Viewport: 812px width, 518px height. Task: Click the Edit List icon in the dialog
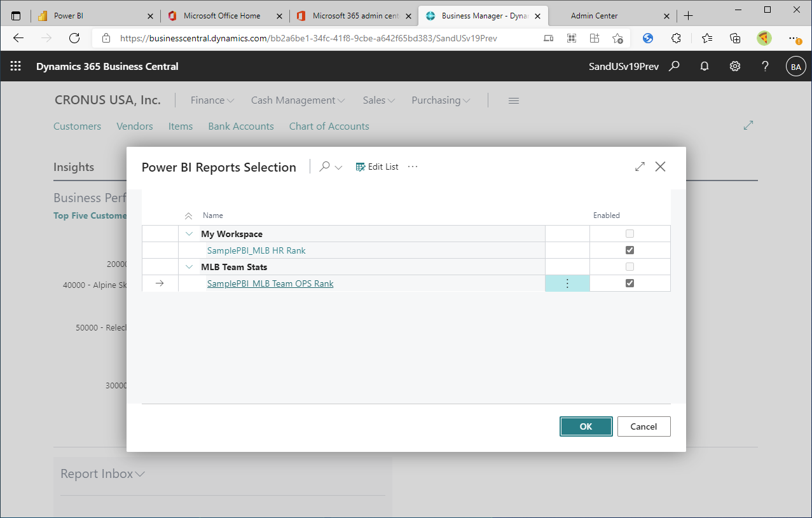coord(360,167)
